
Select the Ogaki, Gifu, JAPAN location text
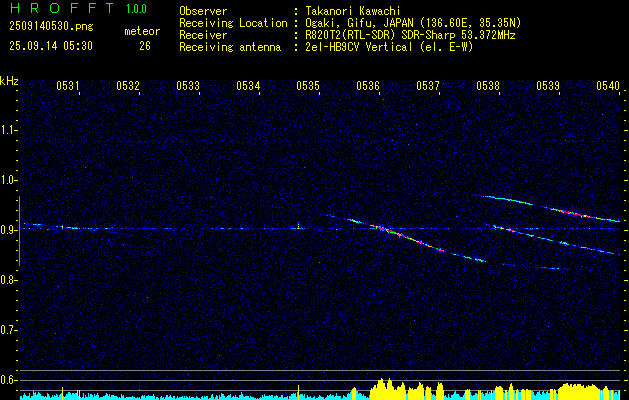(x=413, y=23)
